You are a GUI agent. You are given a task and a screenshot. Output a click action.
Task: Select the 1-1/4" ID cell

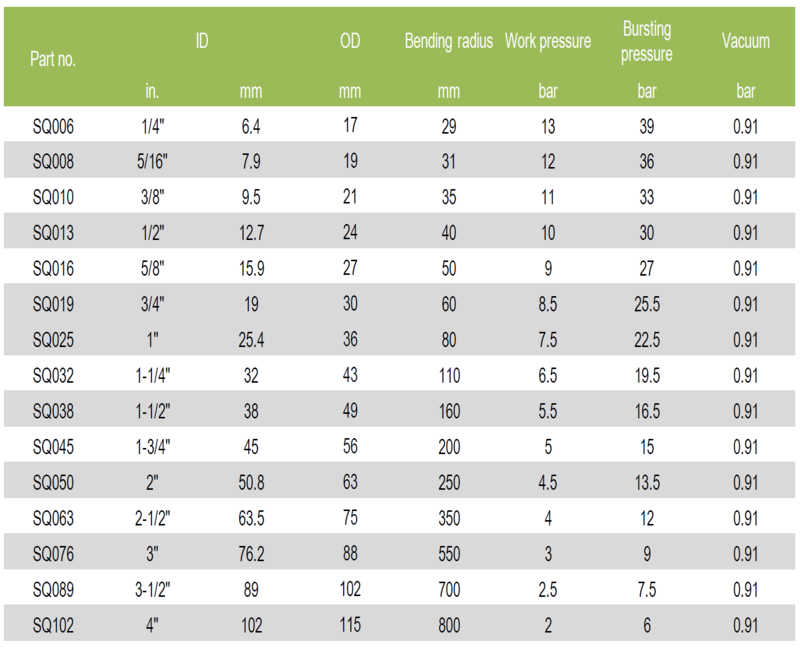[x=152, y=376]
